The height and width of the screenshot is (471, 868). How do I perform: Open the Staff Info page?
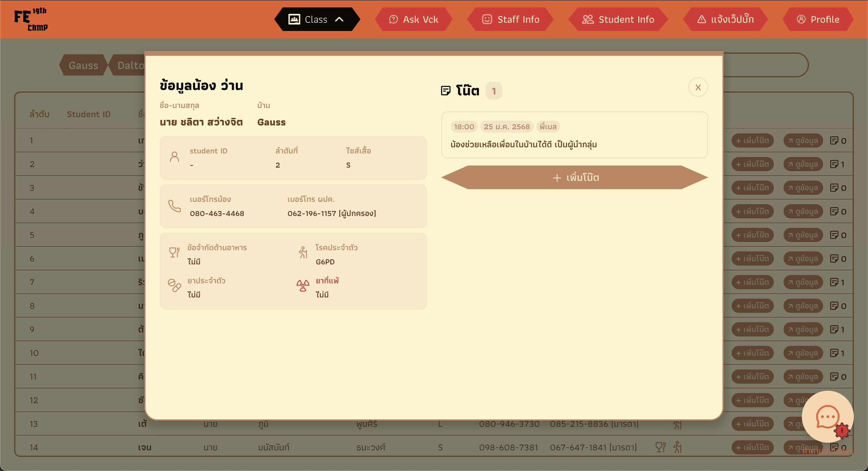(510, 19)
